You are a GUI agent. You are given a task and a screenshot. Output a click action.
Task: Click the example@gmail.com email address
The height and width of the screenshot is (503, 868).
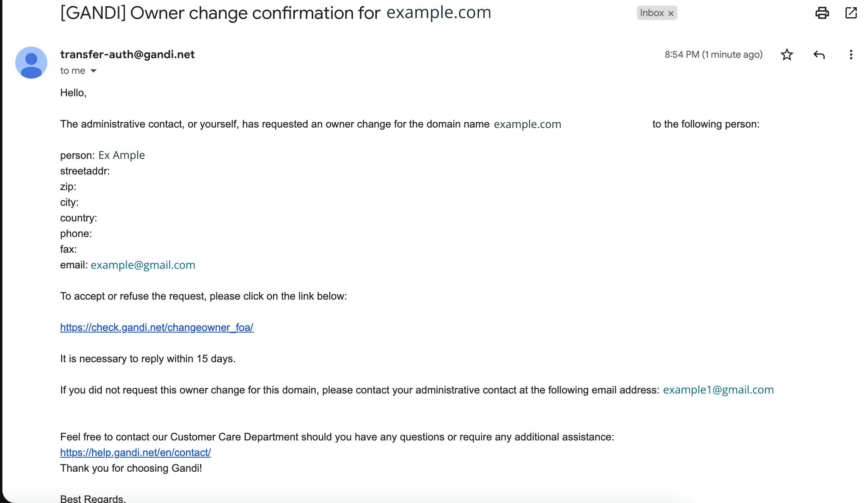[x=143, y=265]
